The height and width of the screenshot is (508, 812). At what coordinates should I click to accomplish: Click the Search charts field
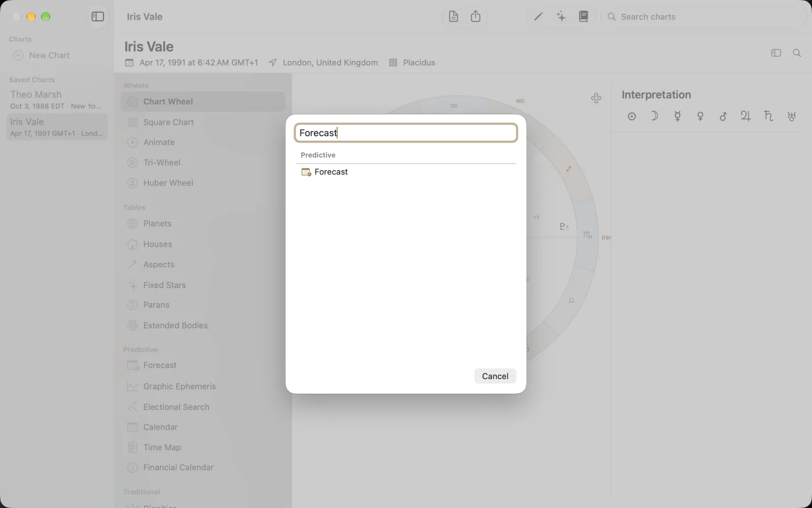(704, 17)
